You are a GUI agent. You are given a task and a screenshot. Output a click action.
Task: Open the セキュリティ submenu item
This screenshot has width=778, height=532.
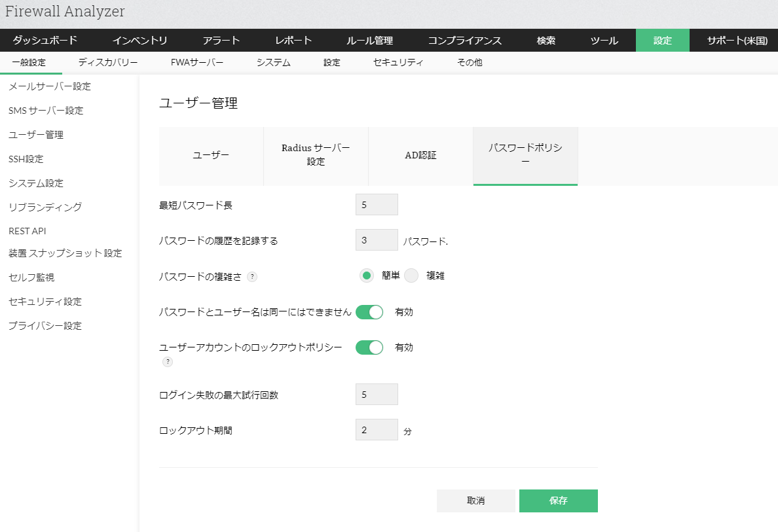(398, 63)
